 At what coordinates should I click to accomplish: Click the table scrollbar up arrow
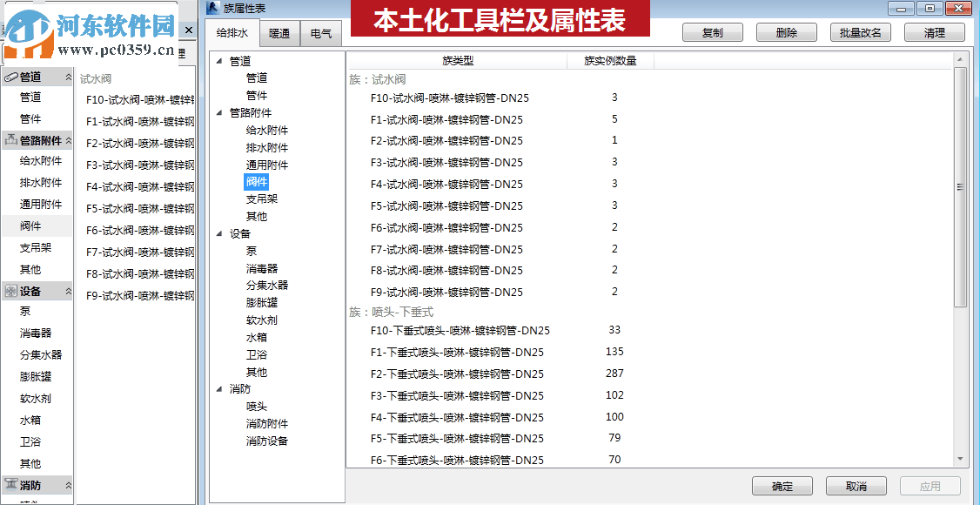pos(961,59)
